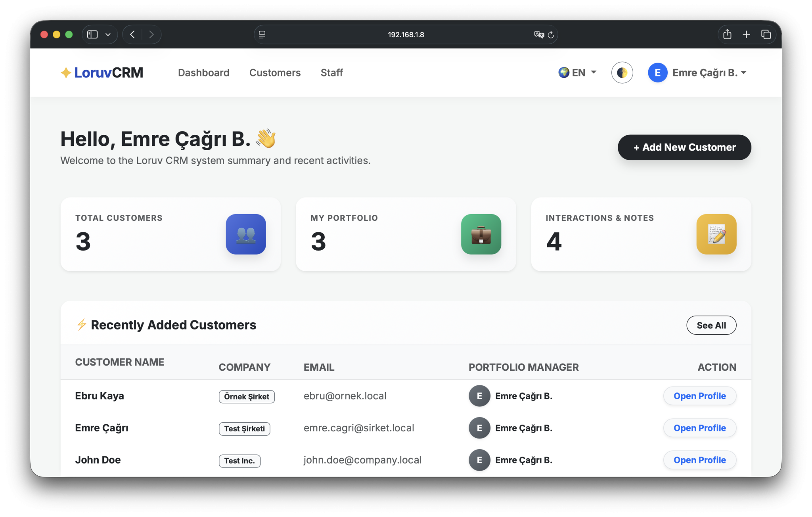This screenshot has width=812, height=517.
Task: Expand the Emre Çağrı B. user menu
Action: click(x=698, y=73)
